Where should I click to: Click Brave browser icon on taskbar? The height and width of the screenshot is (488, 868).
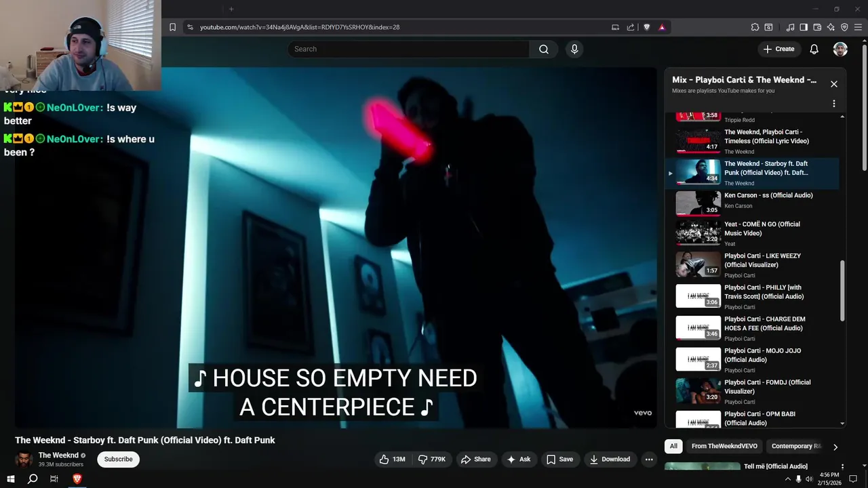pyautogui.click(x=77, y=479)
